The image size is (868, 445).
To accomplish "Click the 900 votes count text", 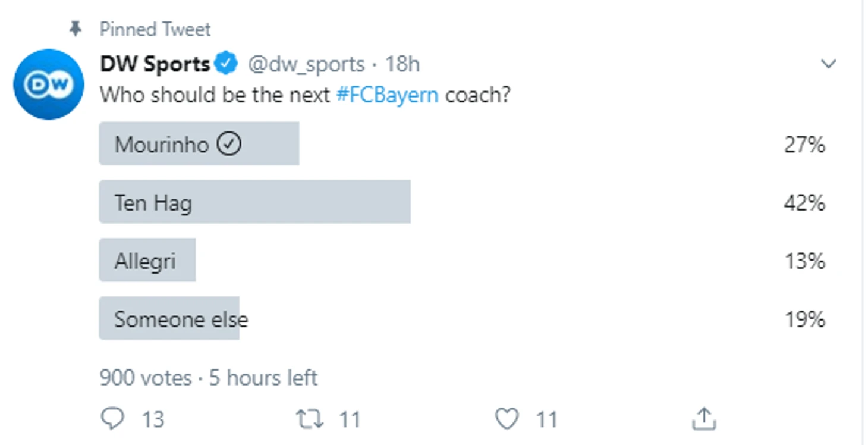I will 145,378.
